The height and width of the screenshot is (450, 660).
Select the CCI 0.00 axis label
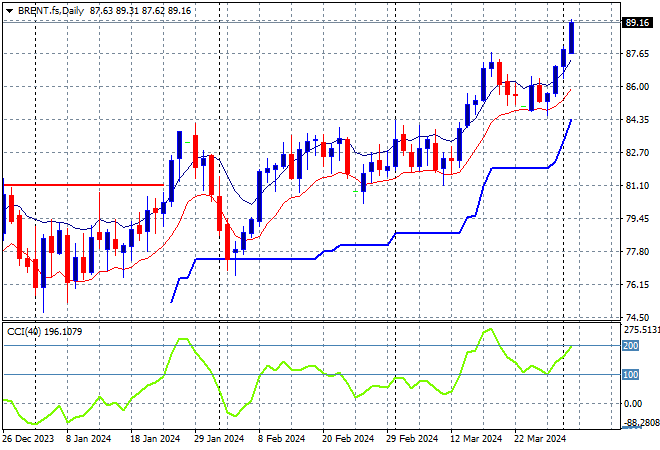[633, 404]
